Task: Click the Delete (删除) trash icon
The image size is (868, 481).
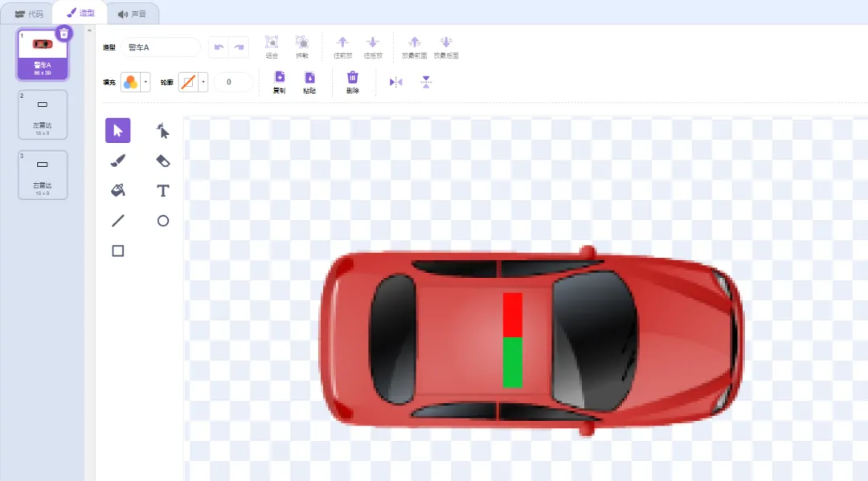Action: point(353,77)
